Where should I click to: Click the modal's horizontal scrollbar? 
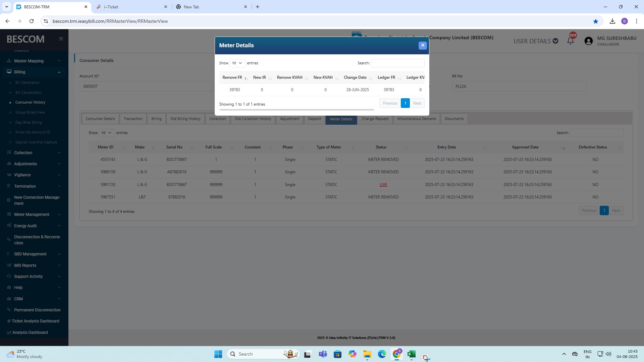pyautogui.click(x=297, y=110)
